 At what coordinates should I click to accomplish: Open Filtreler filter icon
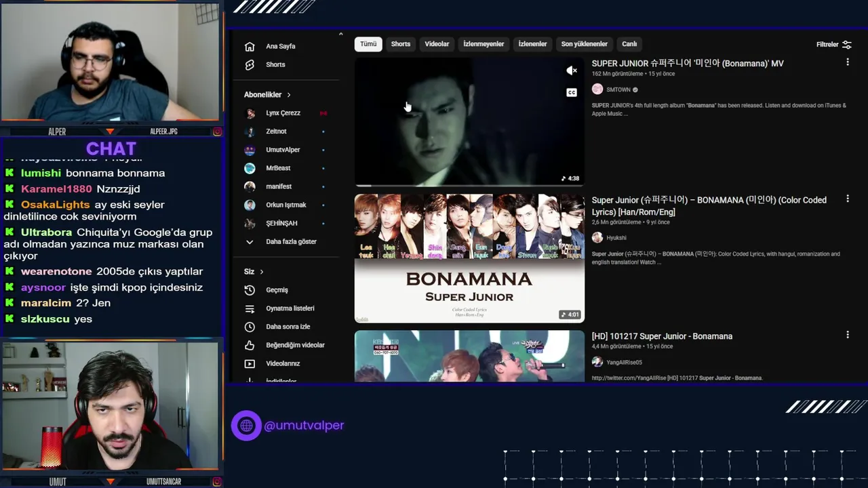tap(847, 45)
